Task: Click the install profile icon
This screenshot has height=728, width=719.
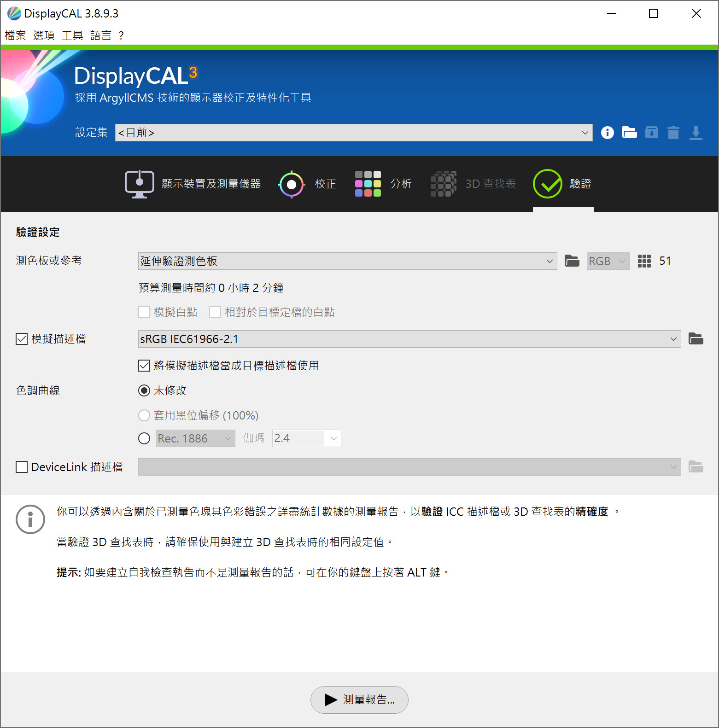Action: [x=651, y=133]
